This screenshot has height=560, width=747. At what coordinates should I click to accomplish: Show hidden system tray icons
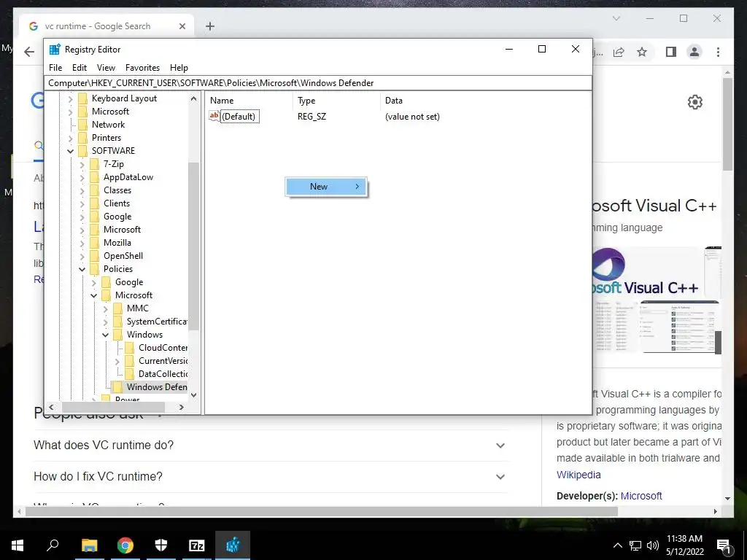(x=617, y=545)
